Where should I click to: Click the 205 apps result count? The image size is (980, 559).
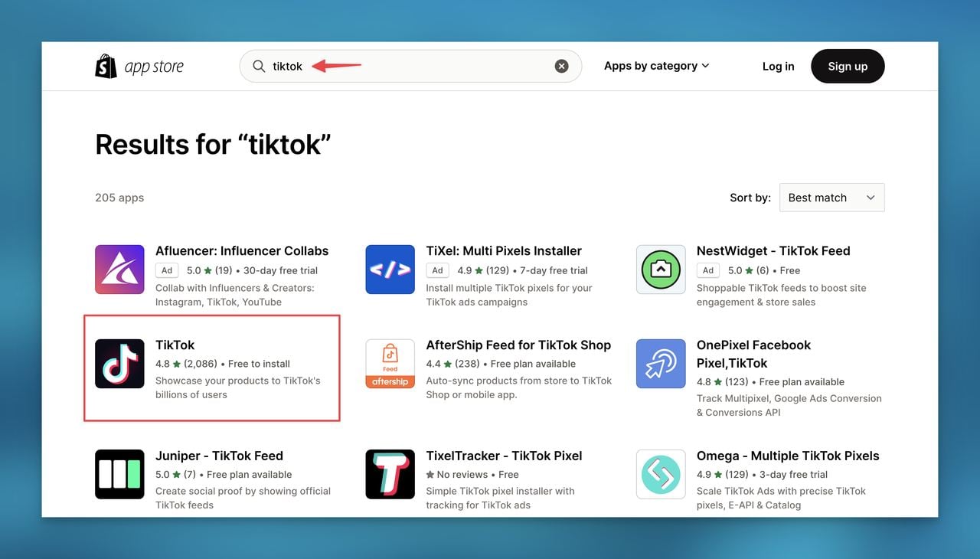click(119, 198)
